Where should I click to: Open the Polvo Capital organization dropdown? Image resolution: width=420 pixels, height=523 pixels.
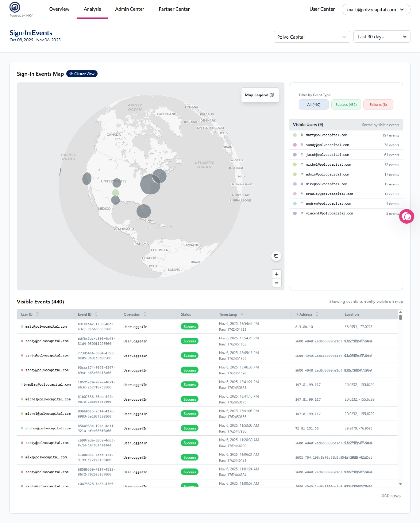311,37
